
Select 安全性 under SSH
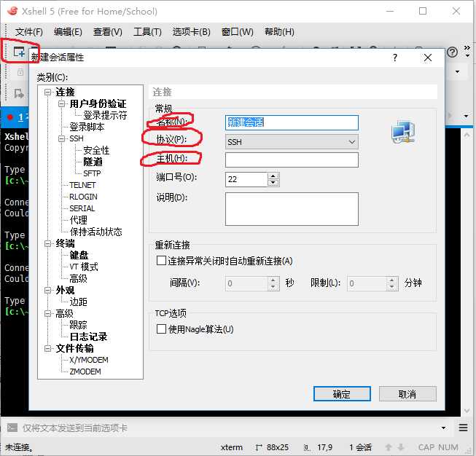pos(96,150)
